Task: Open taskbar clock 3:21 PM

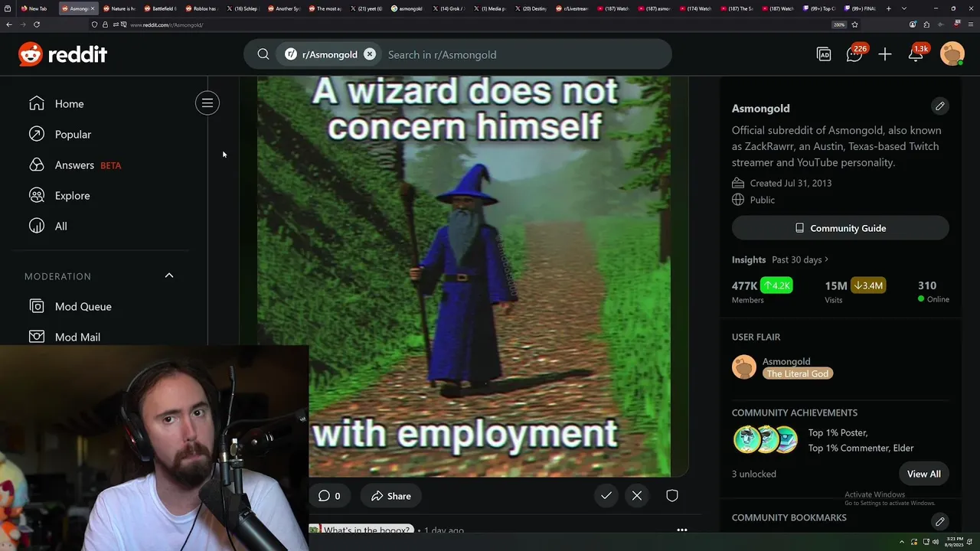Action: coord(955,542)
